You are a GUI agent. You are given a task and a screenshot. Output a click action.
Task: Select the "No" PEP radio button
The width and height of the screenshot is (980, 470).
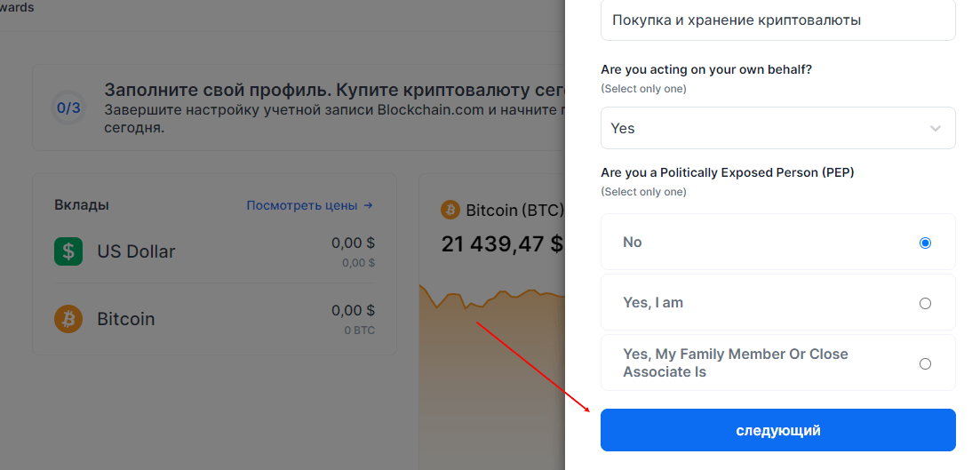925,243
